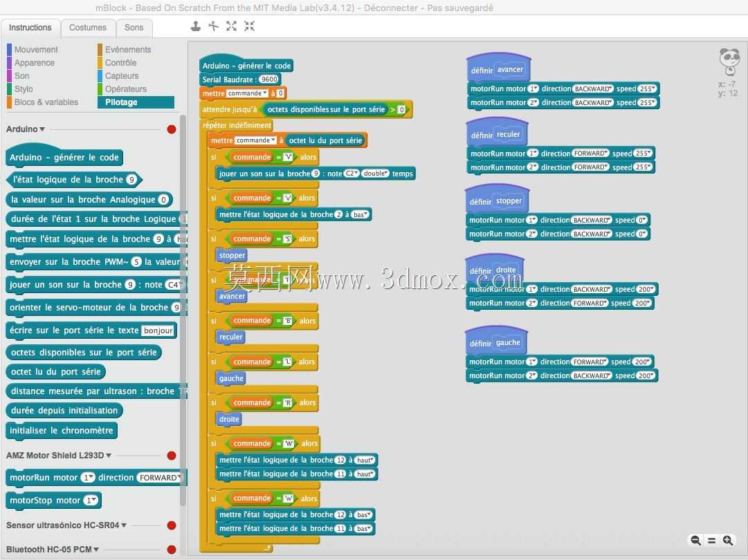Screen dimensions: 748x560
Task: Select the cut scissors tool
Action: point(213,26)
